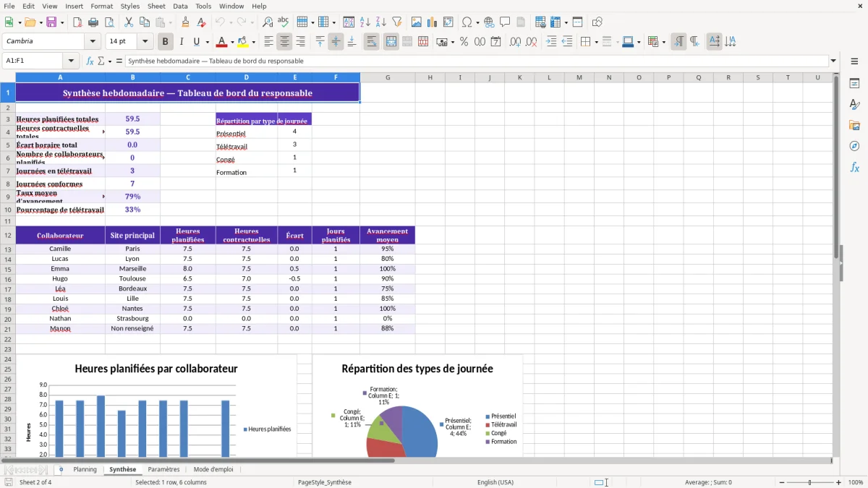Image resolution: width=868 pixels, height=488 pixels.
Task: Click the column G header
Action: click(388, 77)
